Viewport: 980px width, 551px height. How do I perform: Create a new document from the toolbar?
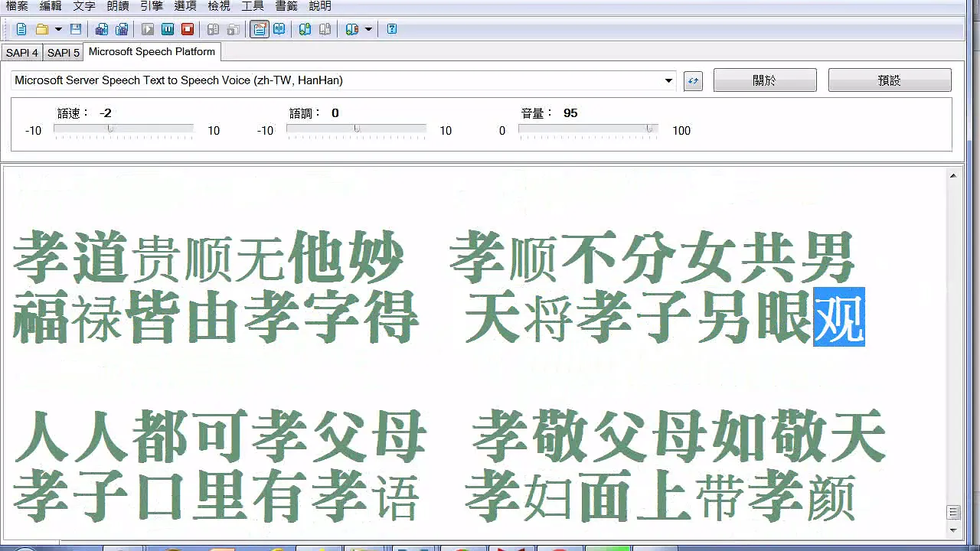[x=21, y=29]
